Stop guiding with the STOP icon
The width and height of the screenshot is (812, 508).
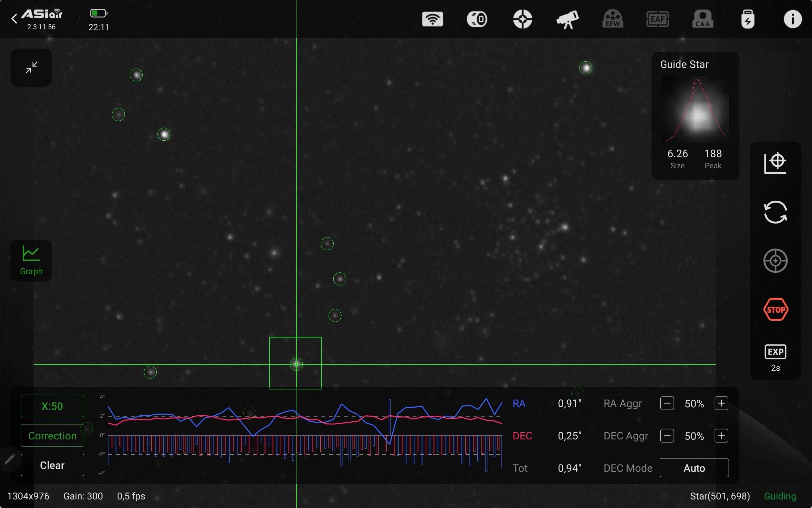coord(776,309)
